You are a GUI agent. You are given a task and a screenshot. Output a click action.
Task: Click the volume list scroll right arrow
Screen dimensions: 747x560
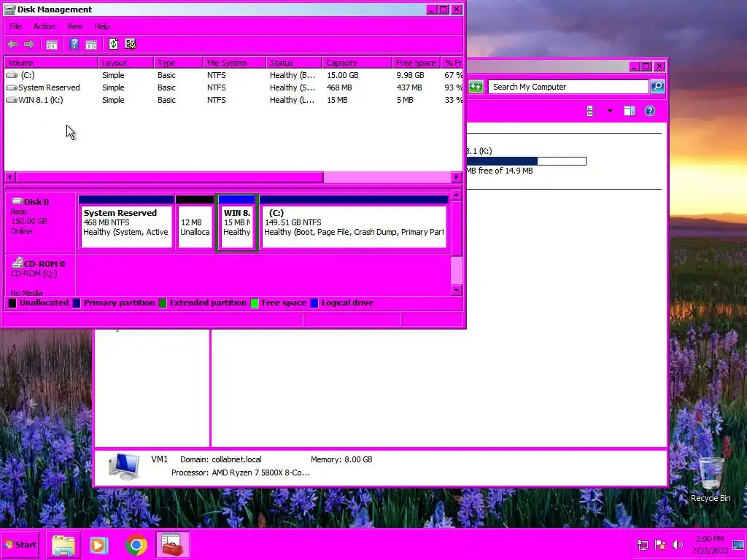tap(456, 176)
